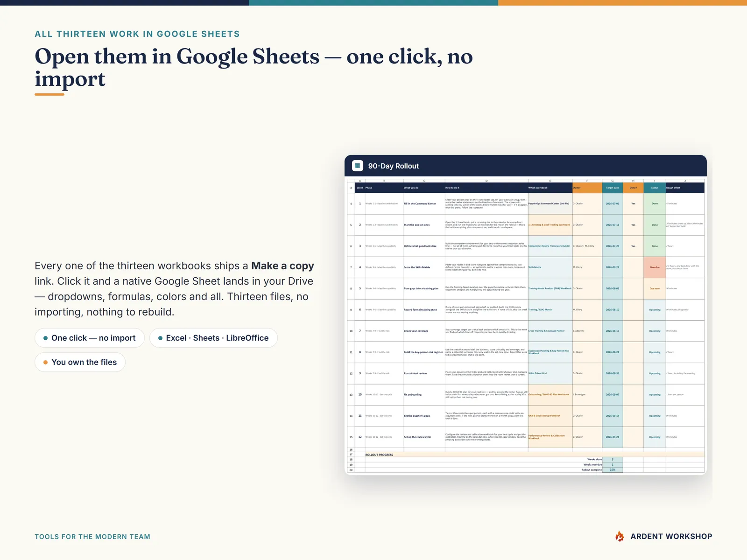
Task: Click the 'Build the key-person-risk register' cell
Action: 424,352
